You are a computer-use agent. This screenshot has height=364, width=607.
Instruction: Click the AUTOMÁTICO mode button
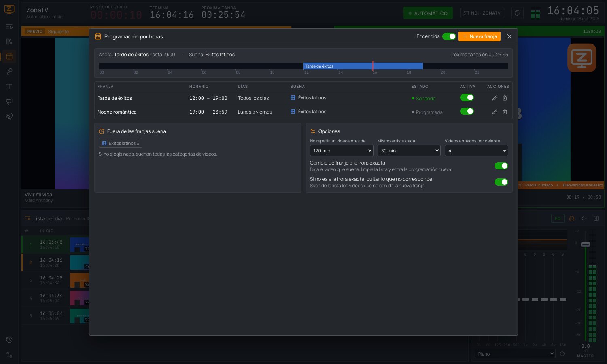pos(428,13)
